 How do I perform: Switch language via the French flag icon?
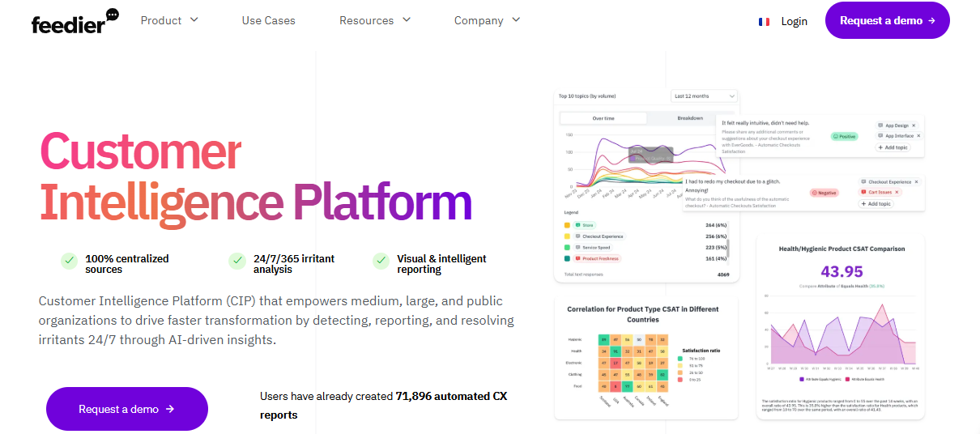pyautogui.click(x=764, y=22)
